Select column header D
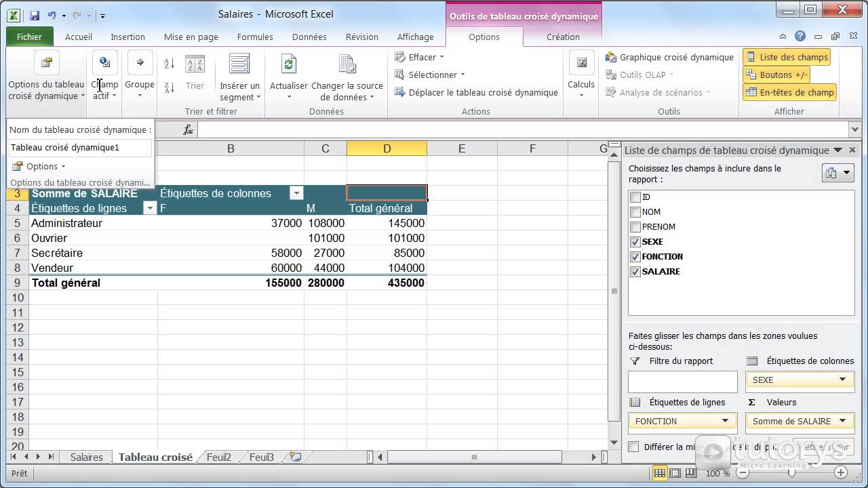This screenshot has width=868, height=488. 387,148
